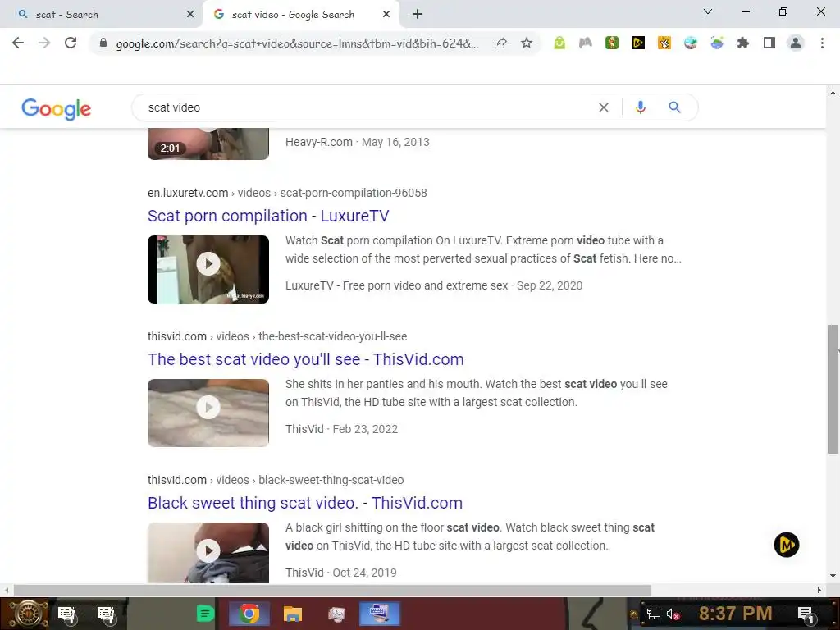Open the performance monitor taskbar icon
This screenshot has width=840, height=630.
coord(336,614)
